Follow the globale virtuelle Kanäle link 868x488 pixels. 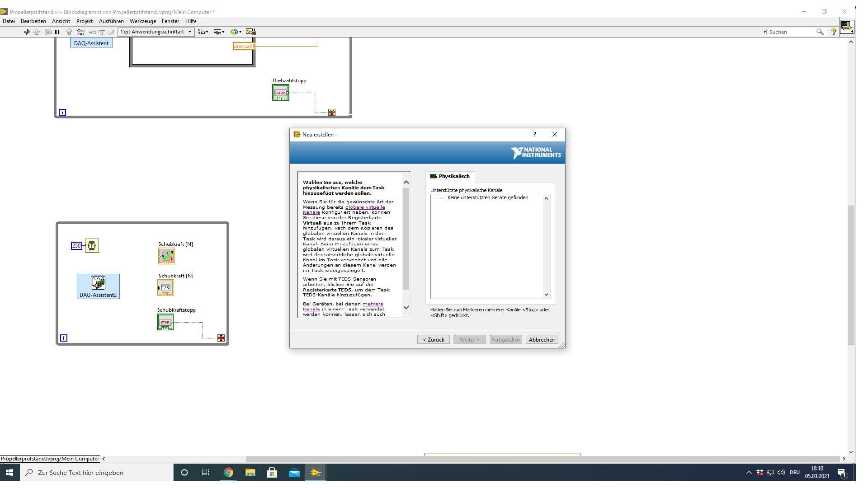(365, 207)
